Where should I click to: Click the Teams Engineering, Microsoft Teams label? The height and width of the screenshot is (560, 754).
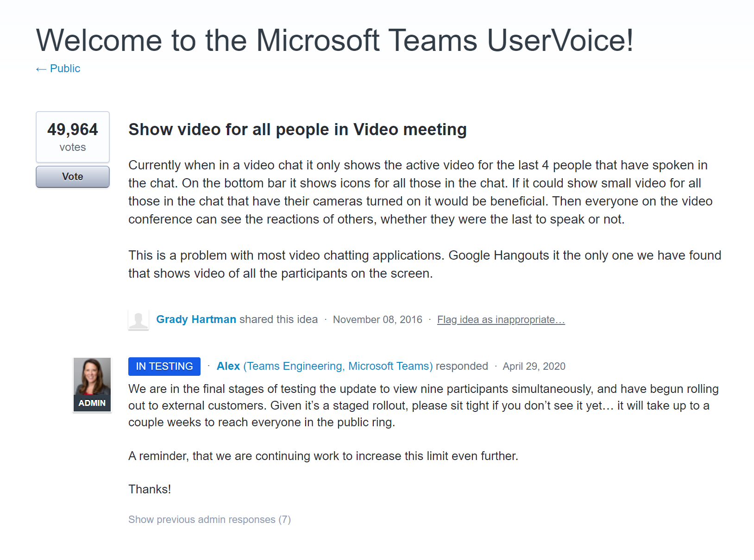[338, 366]
